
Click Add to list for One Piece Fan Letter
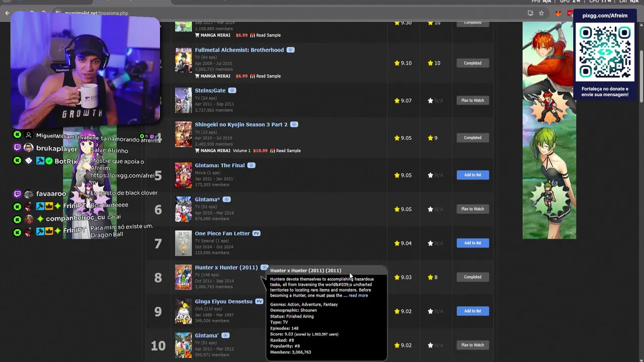click(472, 243)
